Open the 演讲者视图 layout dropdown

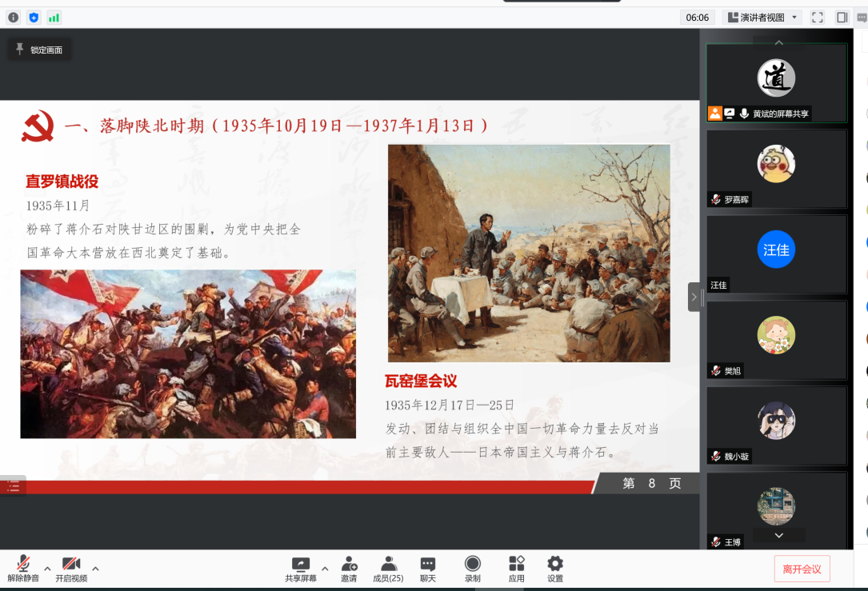(762, 17)
